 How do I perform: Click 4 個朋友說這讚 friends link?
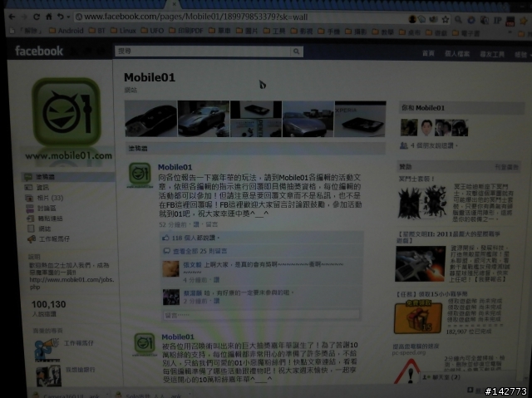(434, 145)
